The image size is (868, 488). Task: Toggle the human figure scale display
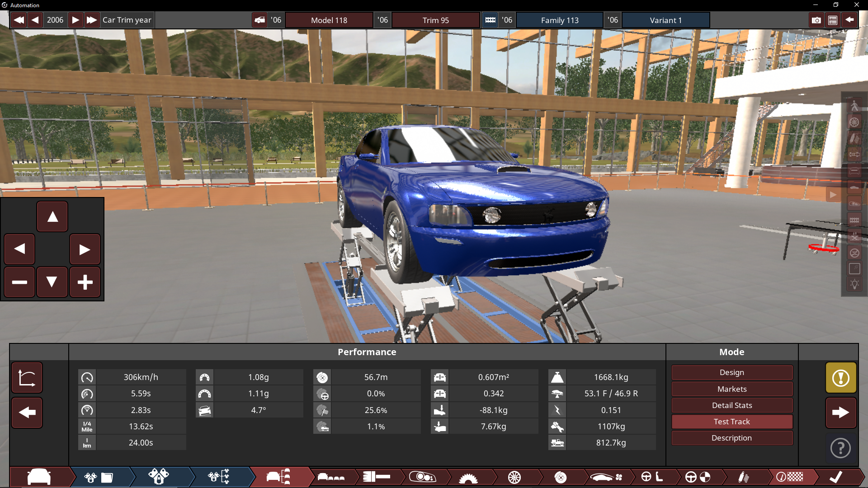pyautogui.click(x=854, y=106)
